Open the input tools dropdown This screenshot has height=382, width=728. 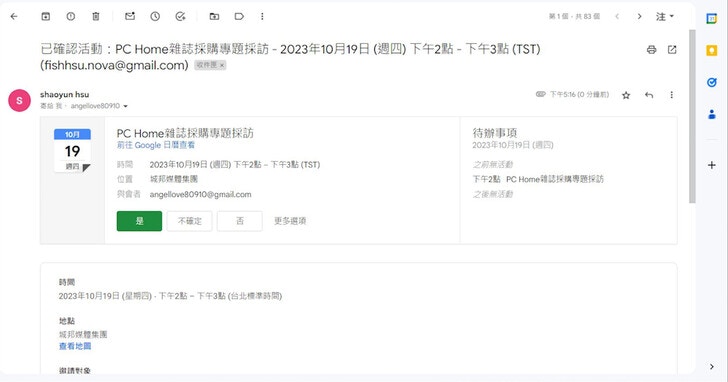pyautogui.click(x=665, y=16)
